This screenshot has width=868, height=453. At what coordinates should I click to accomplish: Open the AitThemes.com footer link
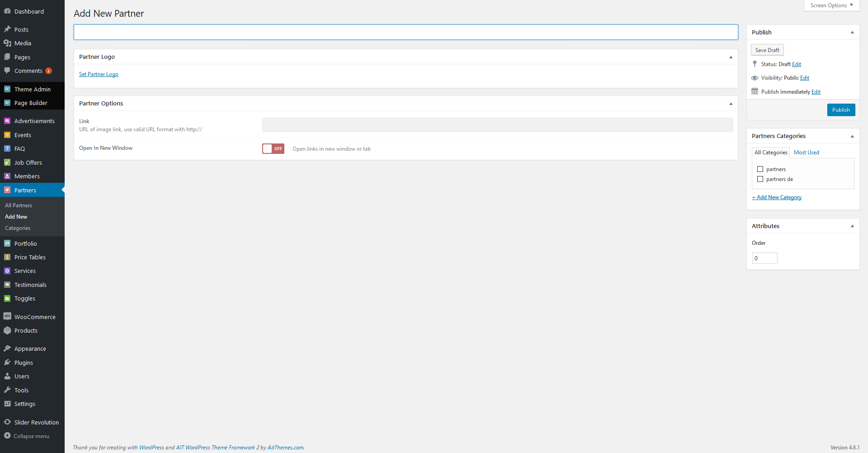(286, 448)
